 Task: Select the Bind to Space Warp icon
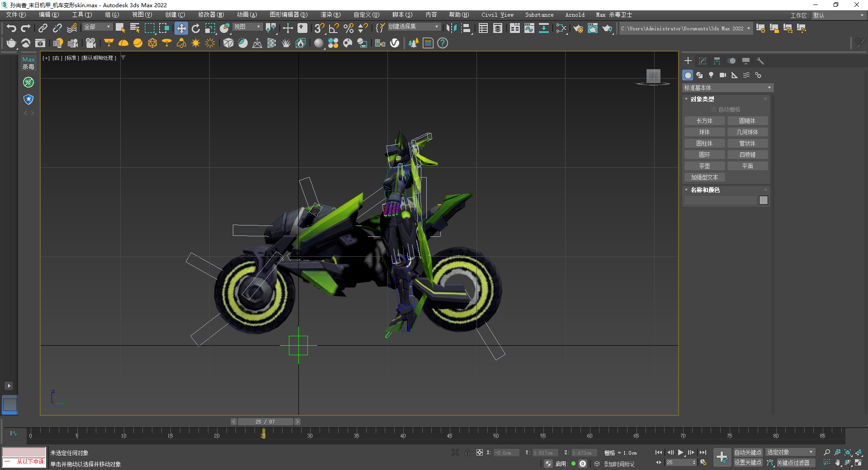[72, 28]
